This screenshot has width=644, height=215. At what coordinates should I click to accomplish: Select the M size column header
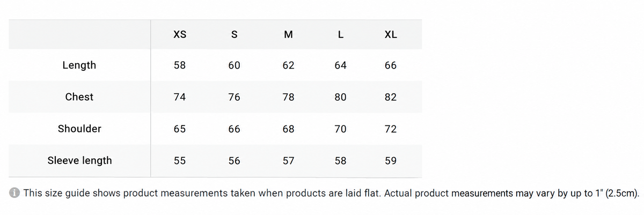[288, 35]
